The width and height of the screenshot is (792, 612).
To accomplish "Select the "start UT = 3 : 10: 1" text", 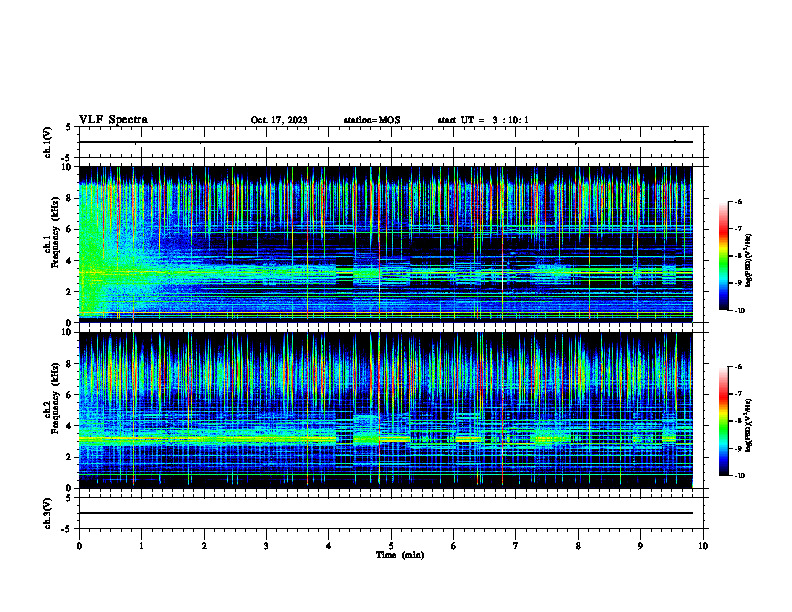I will 483,120.
